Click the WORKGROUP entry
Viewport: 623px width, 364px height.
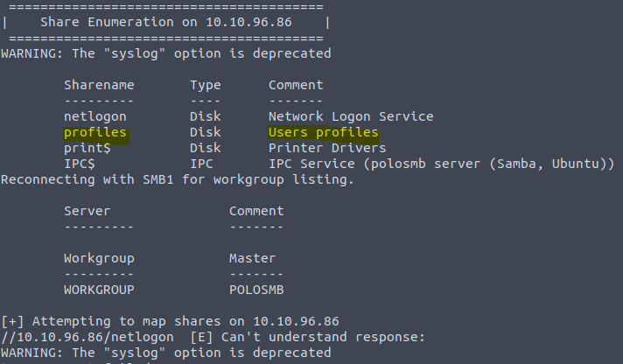point(100,290)
